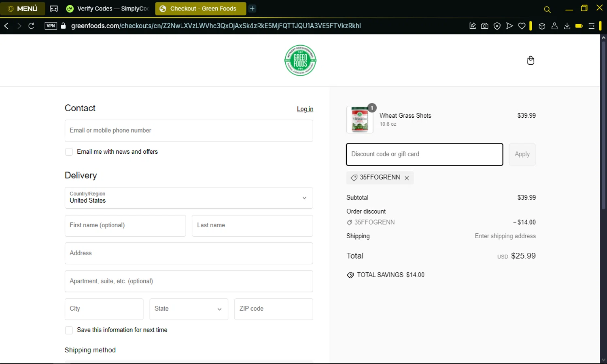This screenshot has height=364, width=607.
Task: Click the Enter shipping address text
Action: pos(505,236)
